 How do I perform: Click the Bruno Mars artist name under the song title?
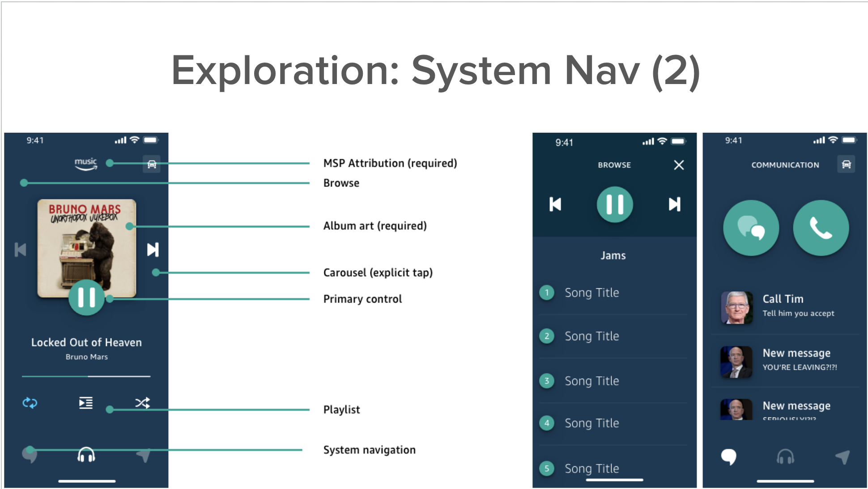(x=87, y=357)
